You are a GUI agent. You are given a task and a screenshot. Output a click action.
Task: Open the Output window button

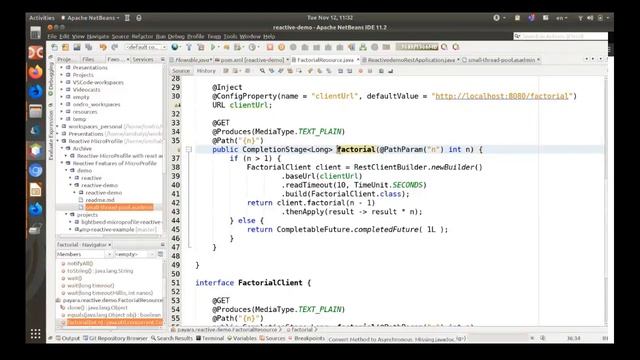click(68, 338)
